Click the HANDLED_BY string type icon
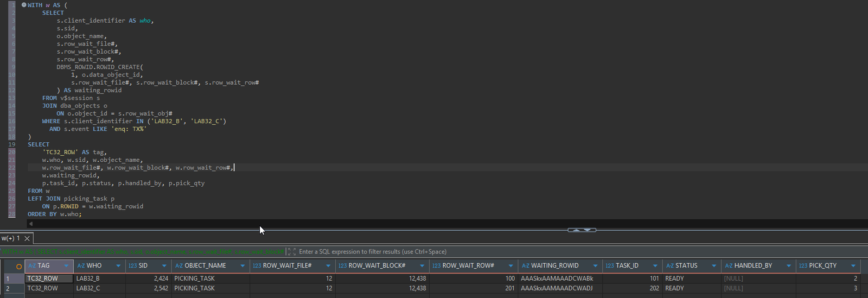Image resolution: width=868 pixels, height=298 pixels. click(x=729, y=266)
